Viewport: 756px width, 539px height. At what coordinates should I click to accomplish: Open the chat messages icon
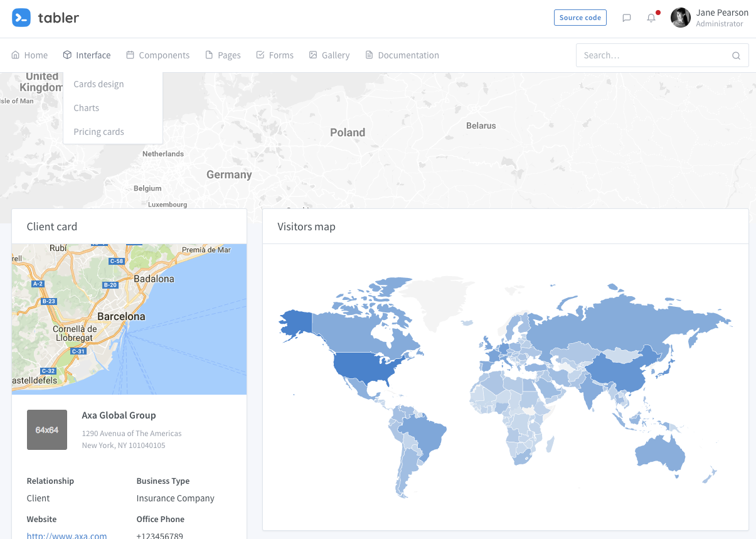pyautogui.click(x=626, y=18)
